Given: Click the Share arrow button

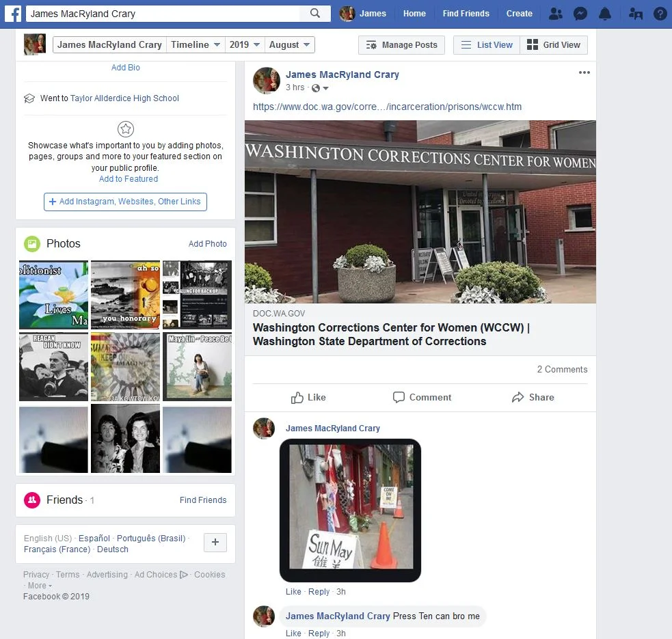Looking at the screenshot, I should [x=533, y=397].
